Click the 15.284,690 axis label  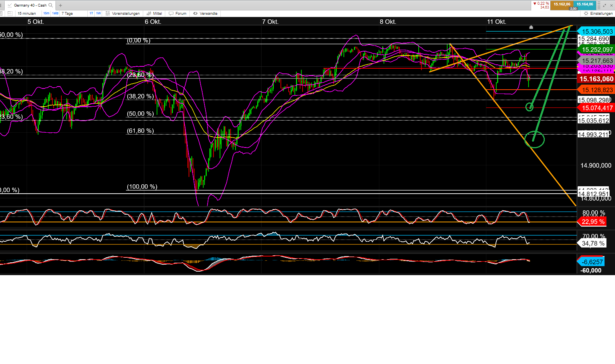point(594,39)
